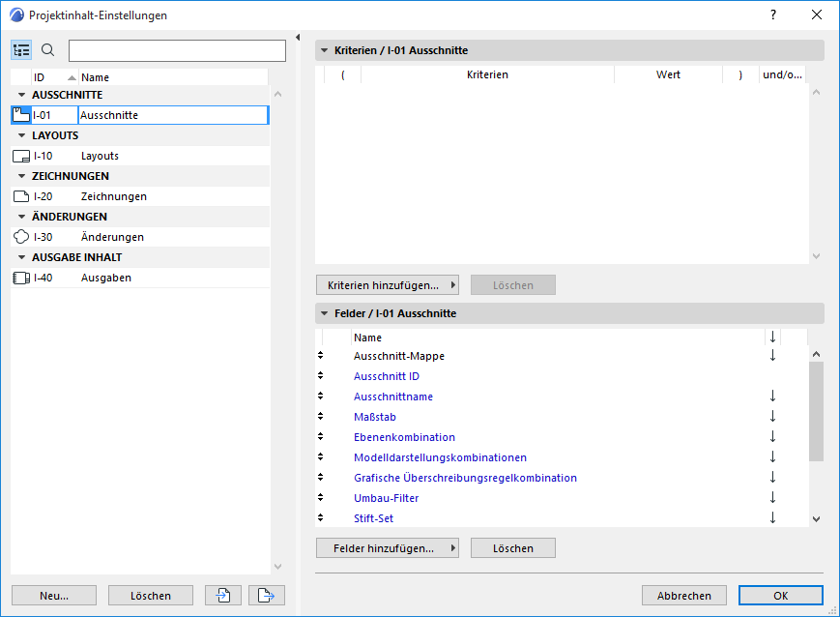Select the I-40 Ausgaben book icon

21,278
